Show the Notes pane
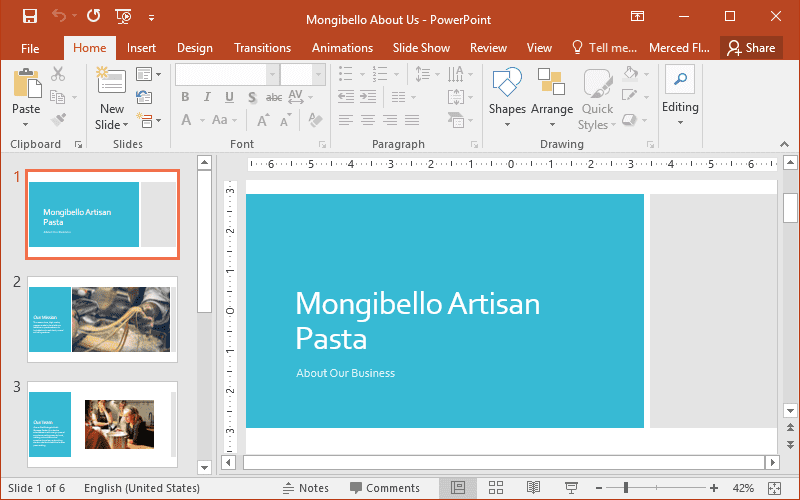Viewport: 800px width, 500px height. click(x=305, y=488)
